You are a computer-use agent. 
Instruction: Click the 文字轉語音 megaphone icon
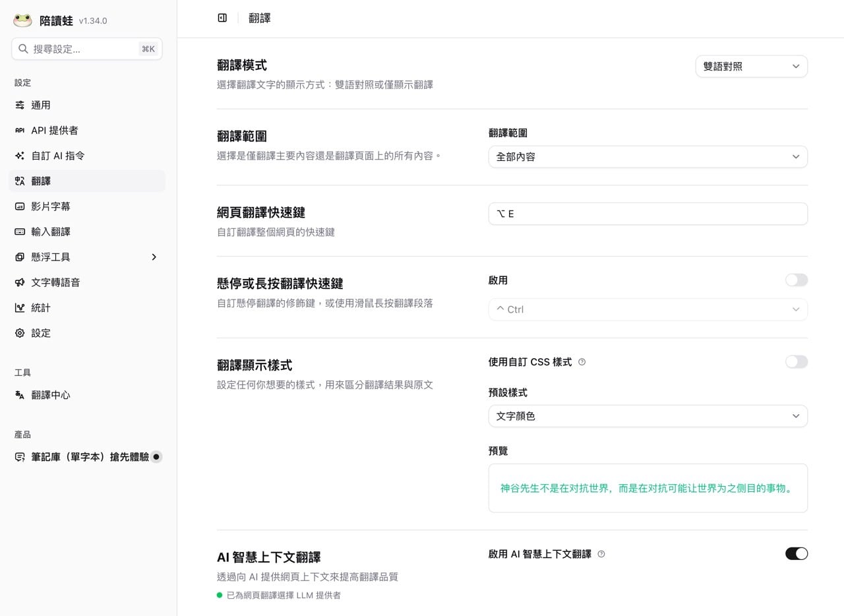20,282
